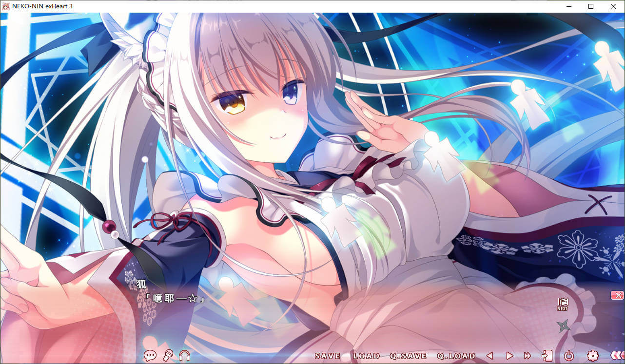Click the exit door icon
Viewport: 625px width, 364px height.
(x=547, y=356)
